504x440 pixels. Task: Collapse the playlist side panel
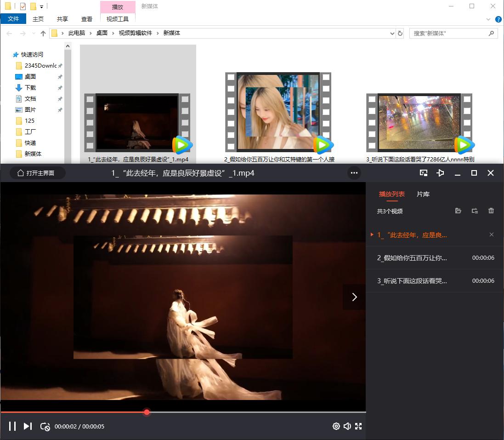(354, 297)
